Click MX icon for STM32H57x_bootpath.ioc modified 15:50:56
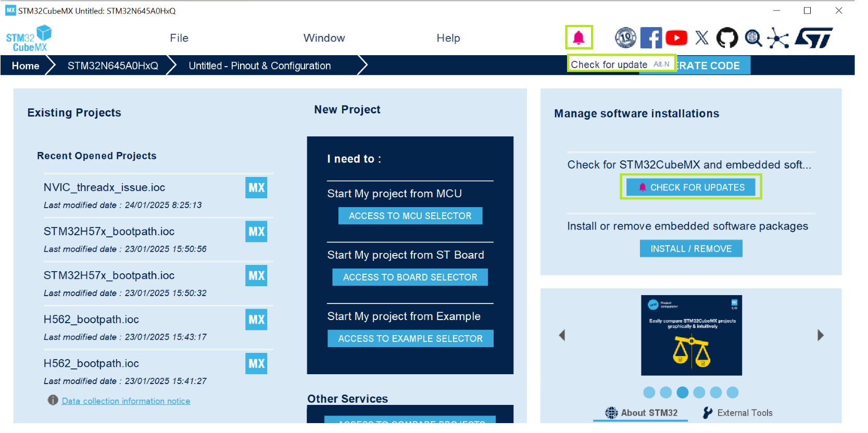868x433 pixels. [256, 232]
